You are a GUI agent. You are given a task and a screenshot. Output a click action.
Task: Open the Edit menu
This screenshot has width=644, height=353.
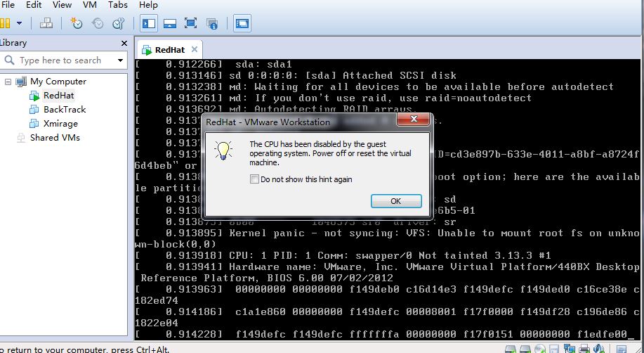[34, 5]
